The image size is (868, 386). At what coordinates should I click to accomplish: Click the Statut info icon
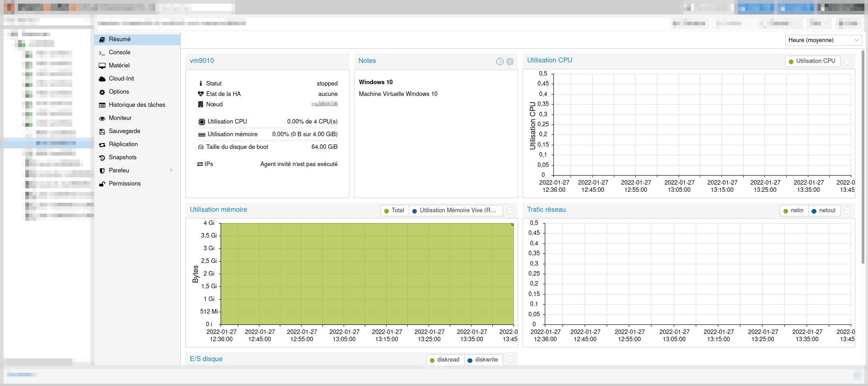(201, 83)
